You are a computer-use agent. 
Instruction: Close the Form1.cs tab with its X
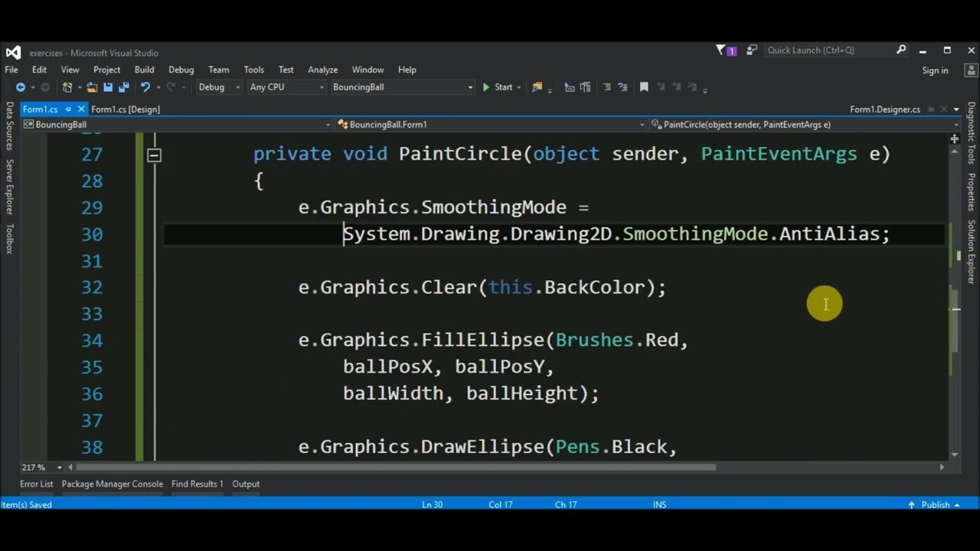(81, 109)
